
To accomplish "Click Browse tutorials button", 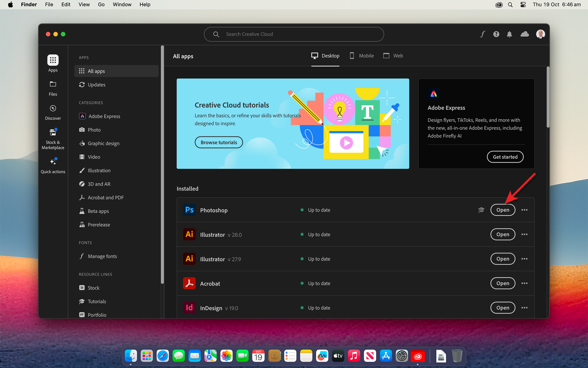I will coord(219,143).
